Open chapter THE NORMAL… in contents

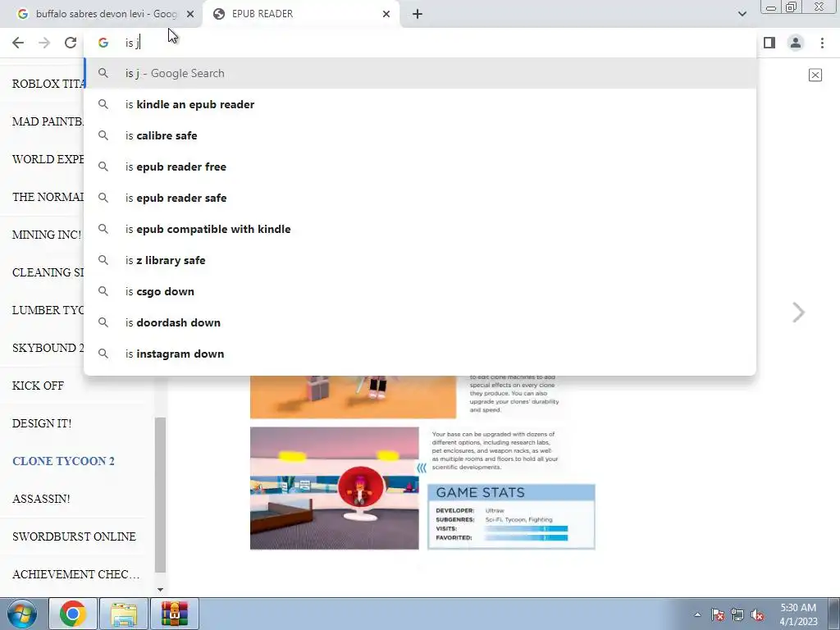(x=48, y=197)
